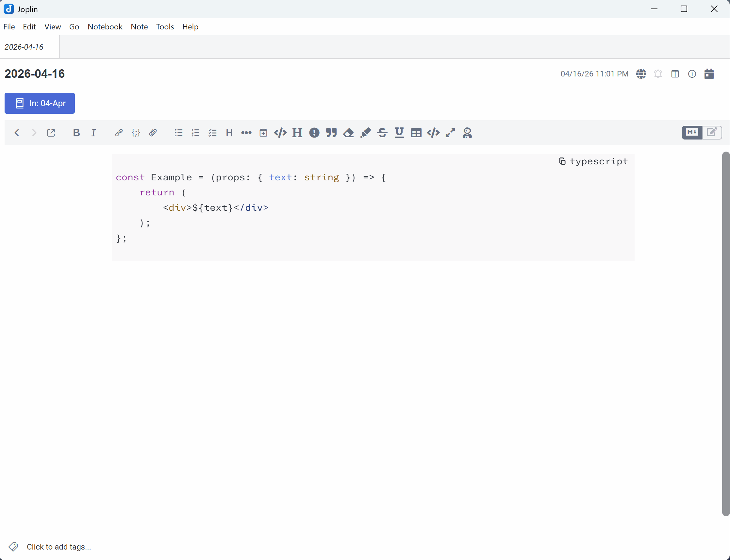Insert a table from the toolbar
The height and width of the screenshot is (560, 730).
[416, 133]
